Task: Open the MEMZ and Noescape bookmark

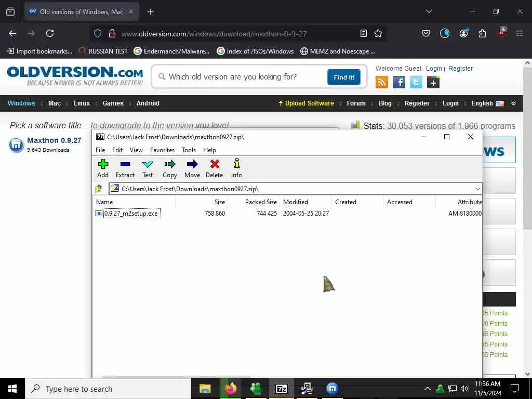Action: [x=338, y=51]
